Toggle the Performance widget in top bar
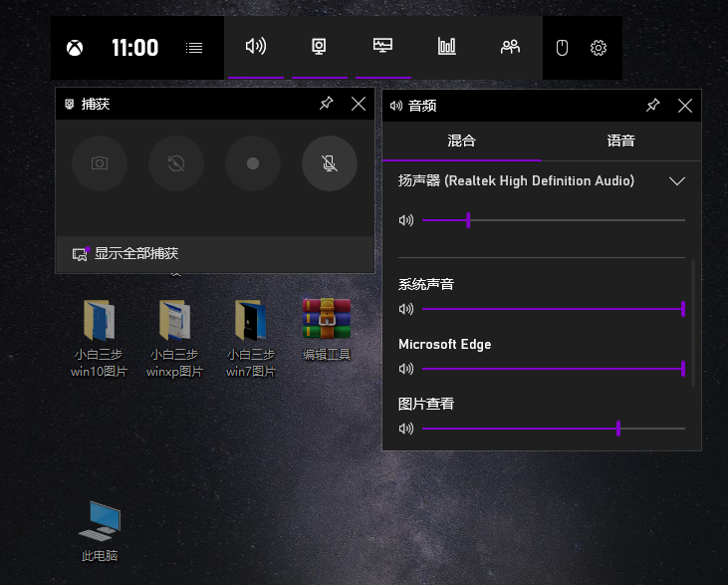Image resolution: width=728 pixels, height=585 pixels. pyautogui.click(x=382, y=47)
